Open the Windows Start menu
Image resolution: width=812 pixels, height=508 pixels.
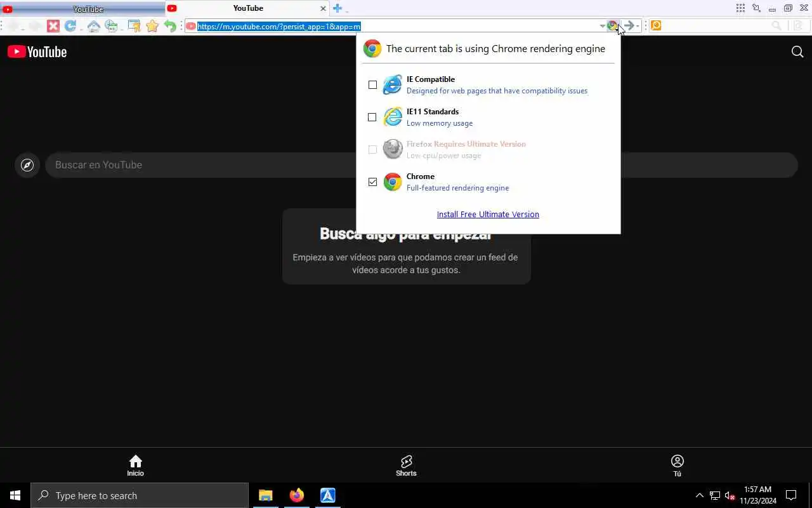click(15, 495)
